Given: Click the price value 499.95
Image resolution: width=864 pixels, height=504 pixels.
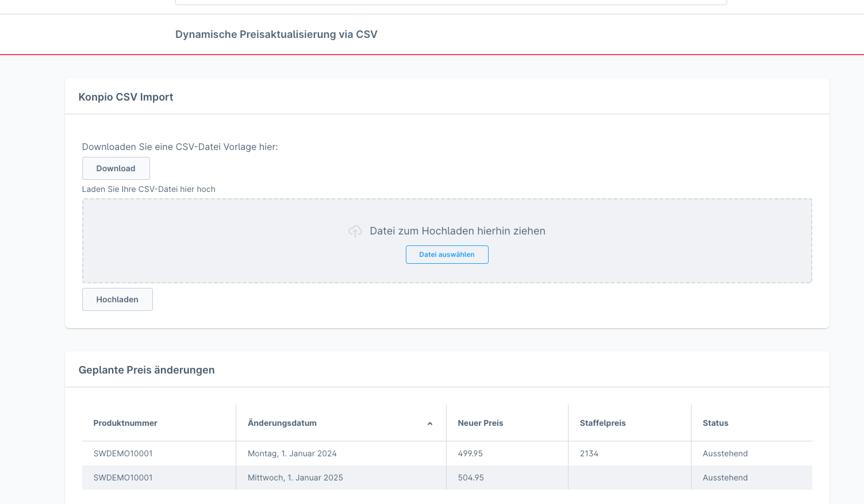Looking at the screenshot, I should click(x=470, y=453).
